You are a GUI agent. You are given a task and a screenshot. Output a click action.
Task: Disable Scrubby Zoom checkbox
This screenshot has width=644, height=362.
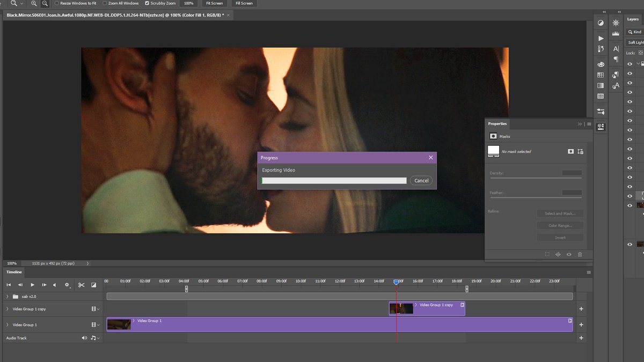click(x=147, y=3)
